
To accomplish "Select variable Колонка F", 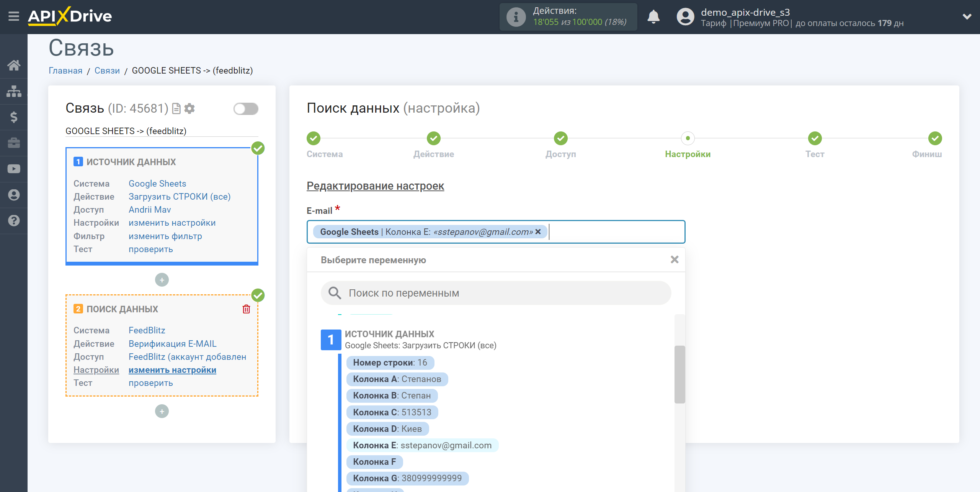I will (374, 462).
